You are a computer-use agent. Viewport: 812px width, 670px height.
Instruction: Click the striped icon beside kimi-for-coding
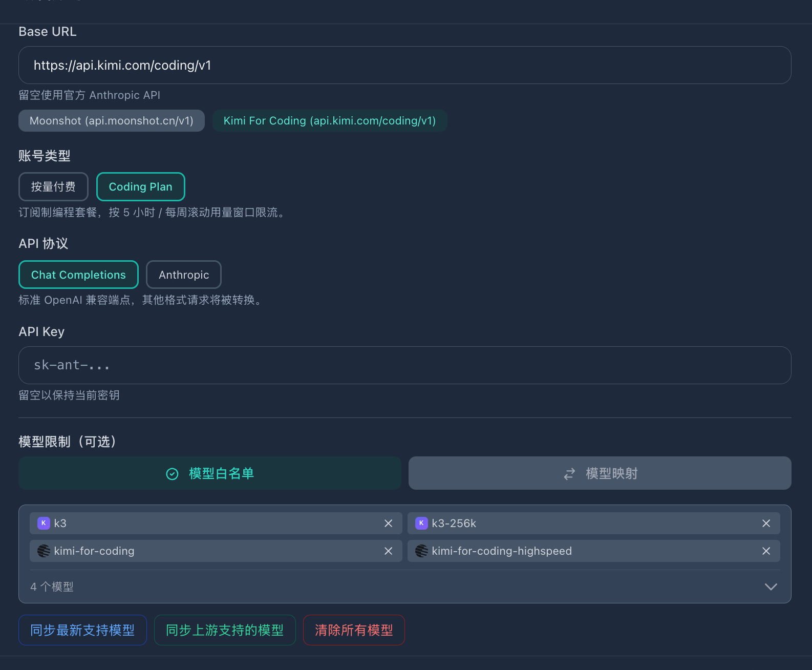(x=44, y=551)
